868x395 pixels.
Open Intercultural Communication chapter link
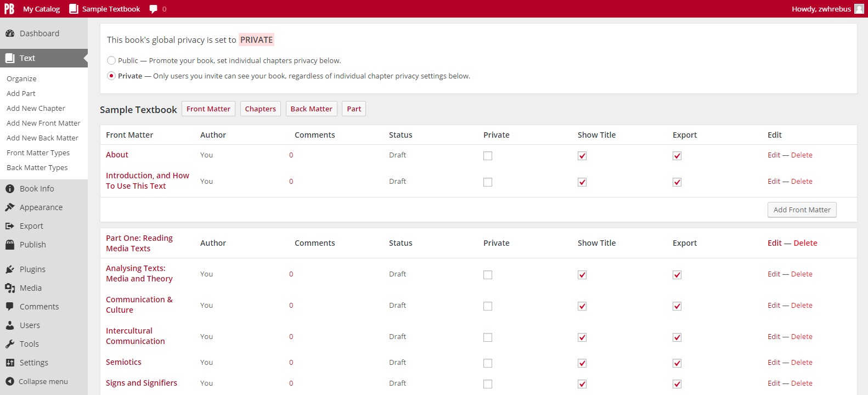coord(136,336)
